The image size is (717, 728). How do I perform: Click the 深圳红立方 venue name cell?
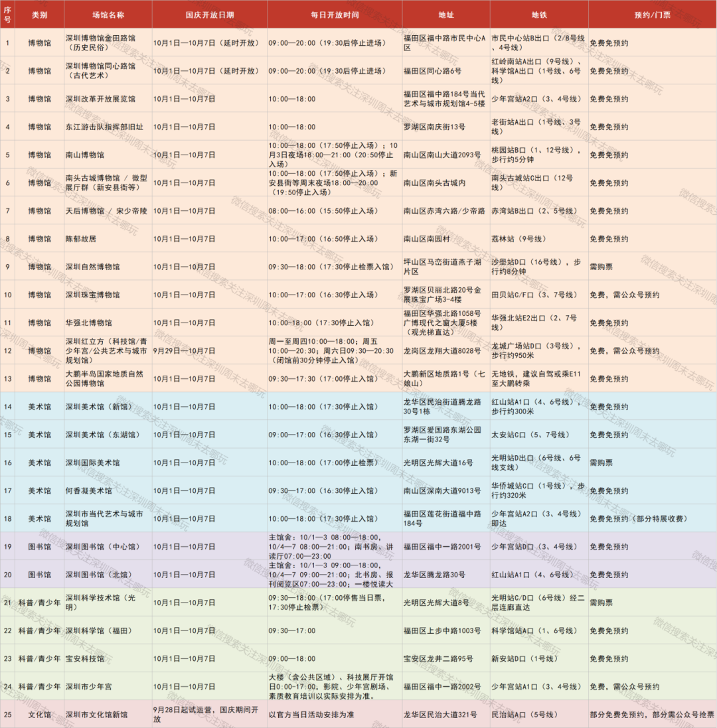point(108,350)
